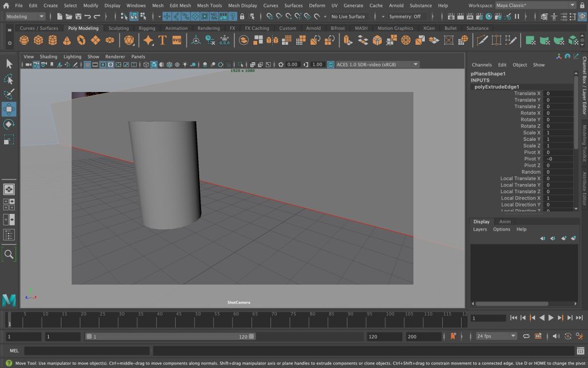
Task: Click the Select tool arrow
Action: [x=9, y=64]
